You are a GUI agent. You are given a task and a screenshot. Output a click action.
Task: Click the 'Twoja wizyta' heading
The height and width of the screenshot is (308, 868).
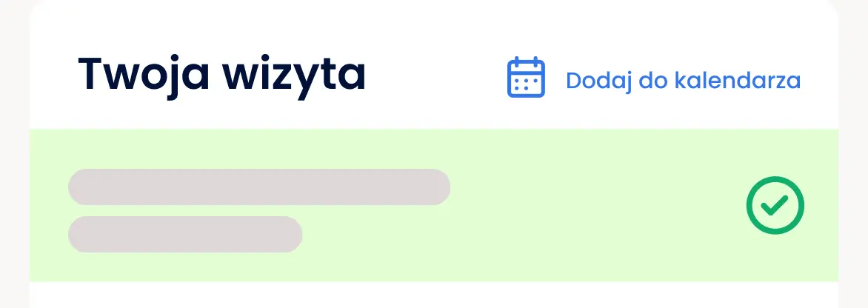221,75
